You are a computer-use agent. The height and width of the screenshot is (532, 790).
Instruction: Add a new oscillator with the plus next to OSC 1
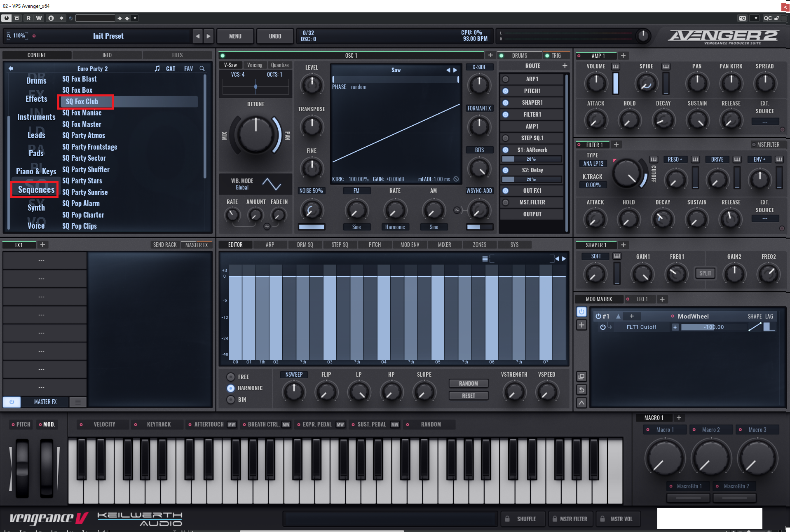tap(490, 55)
